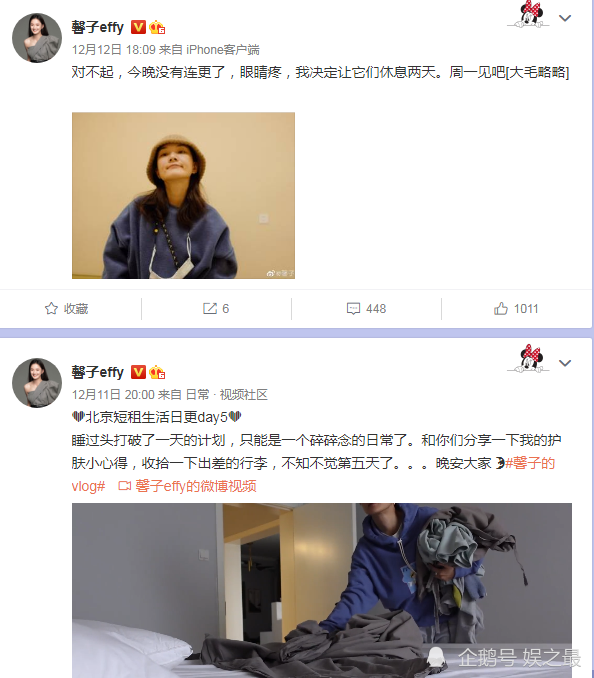Click the Minnie Mouse decoration on first post

coord(529,14)
